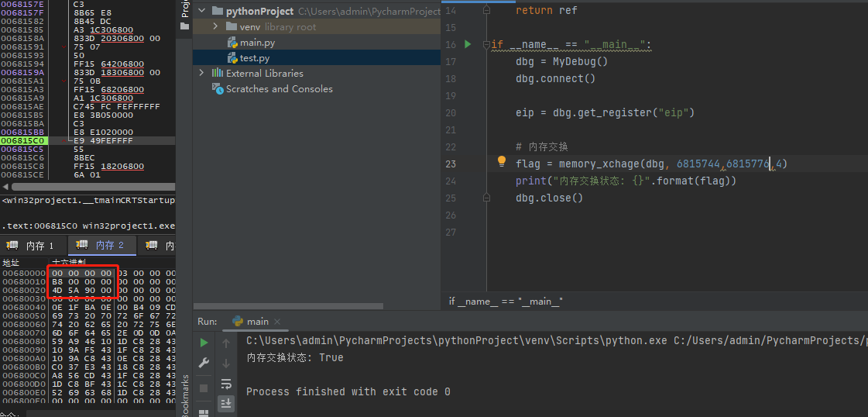This screenshot has width=868, height=417.
Task: Select disassembly row at address 0068159A
Action: click(x=87, y=73)
